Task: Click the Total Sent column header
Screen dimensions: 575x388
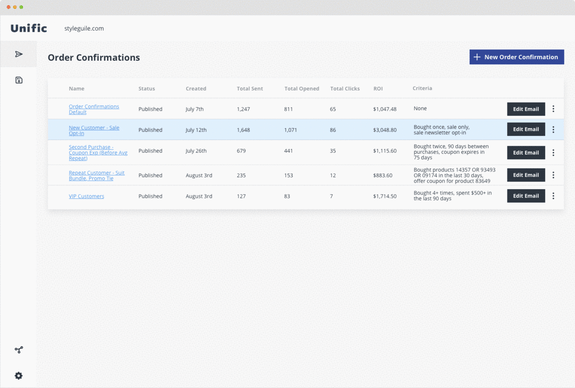Action: pos(250,88)
